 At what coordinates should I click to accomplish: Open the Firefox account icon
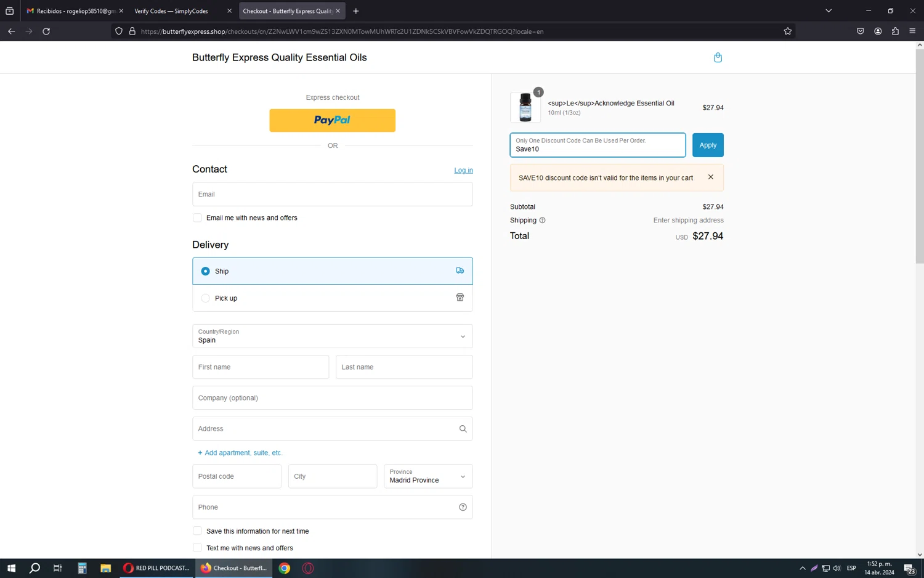point(878,31)
